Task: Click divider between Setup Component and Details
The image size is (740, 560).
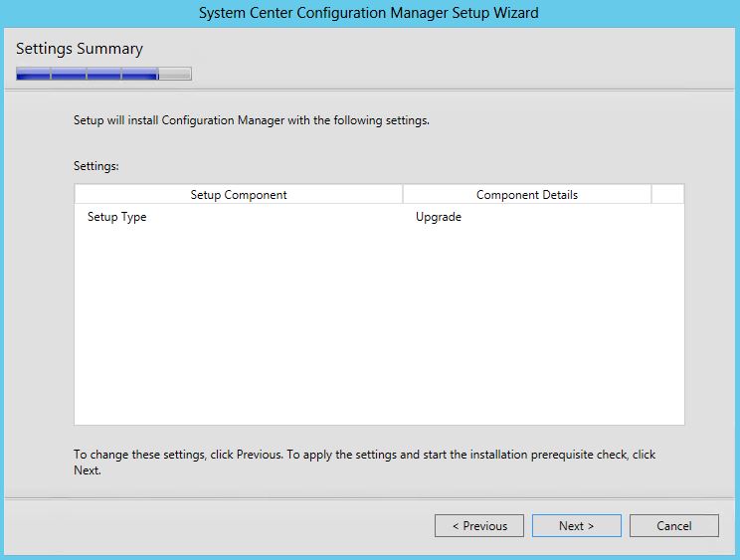Action: click(403, 194)
